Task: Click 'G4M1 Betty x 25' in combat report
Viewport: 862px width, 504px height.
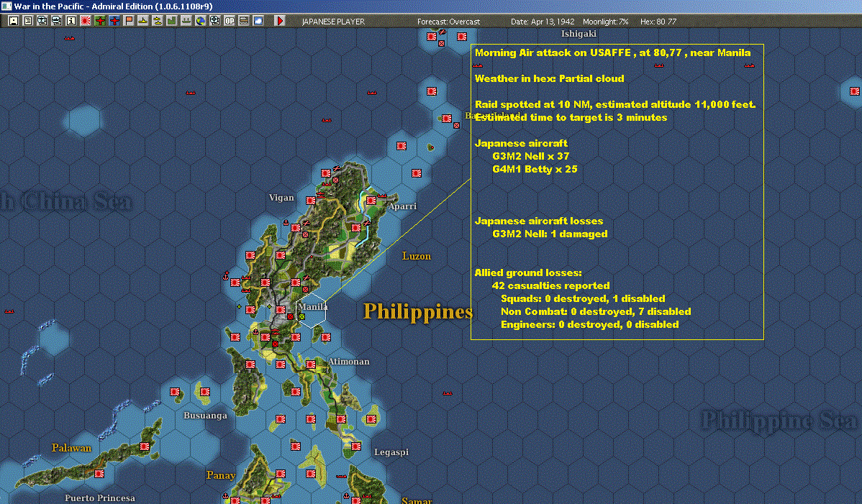Action: pyautogui.click(x=535, y=169)
